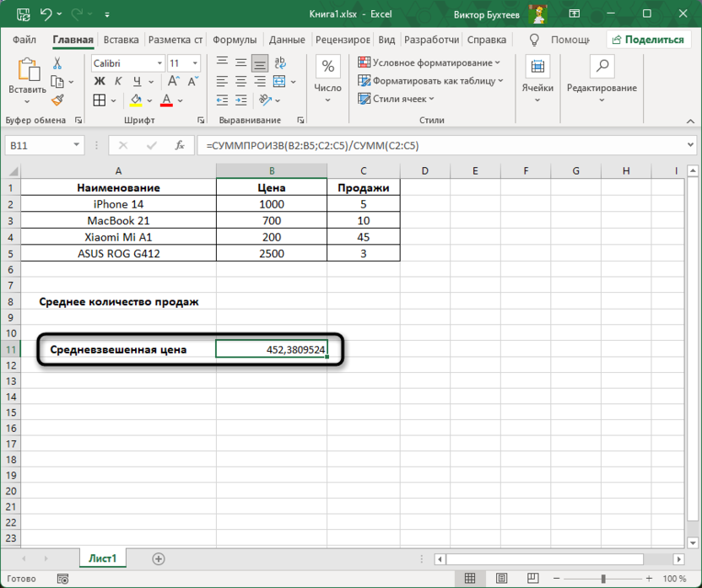Open Редактирование editing button
This screenshot has width=702, height=588.
click(x=602, y=79)
